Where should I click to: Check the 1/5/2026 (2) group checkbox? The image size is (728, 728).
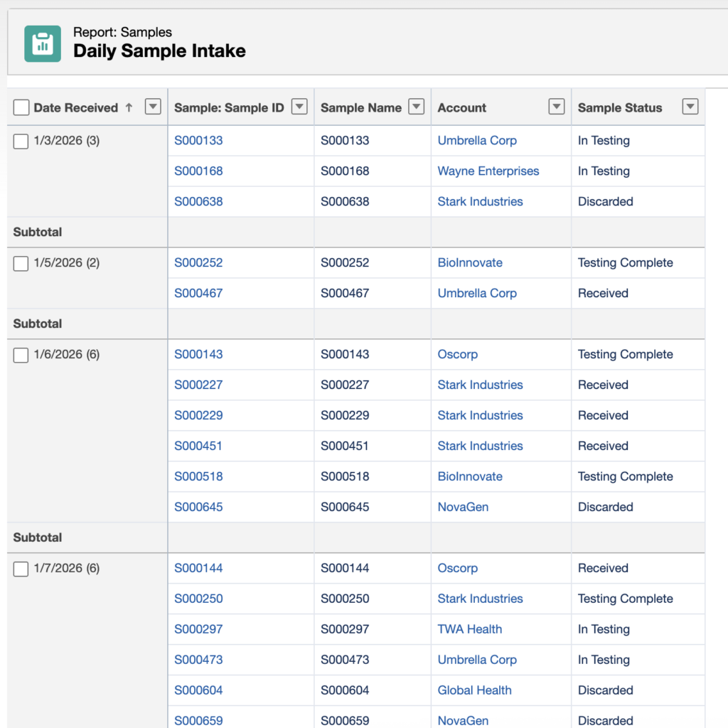tap(21, 263)
